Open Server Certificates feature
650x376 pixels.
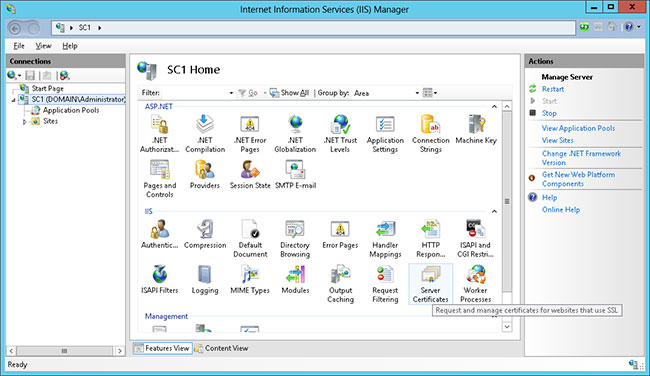click(431, 284)
